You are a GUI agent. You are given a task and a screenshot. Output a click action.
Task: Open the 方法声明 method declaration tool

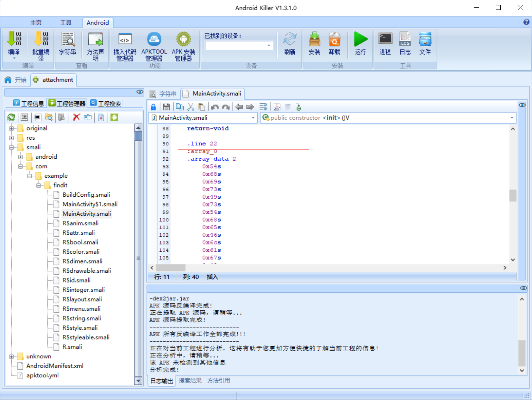[x=95, y=46]
